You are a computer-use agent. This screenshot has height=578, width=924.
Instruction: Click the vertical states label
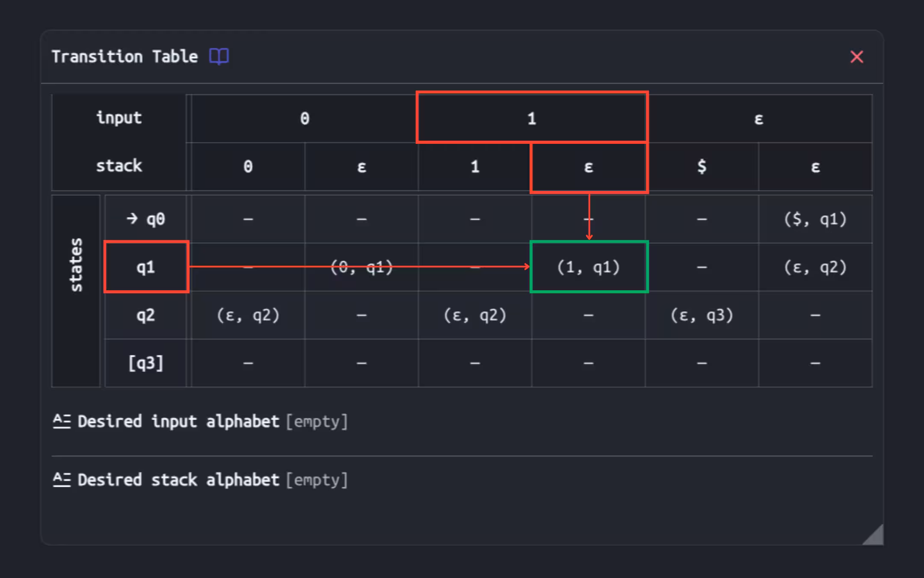click(x=76, y=265)
